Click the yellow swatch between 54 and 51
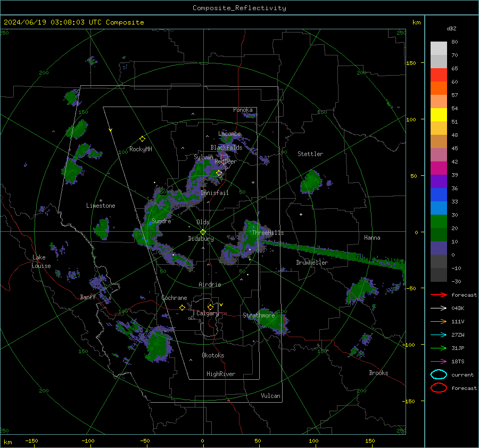 point(439,115)
